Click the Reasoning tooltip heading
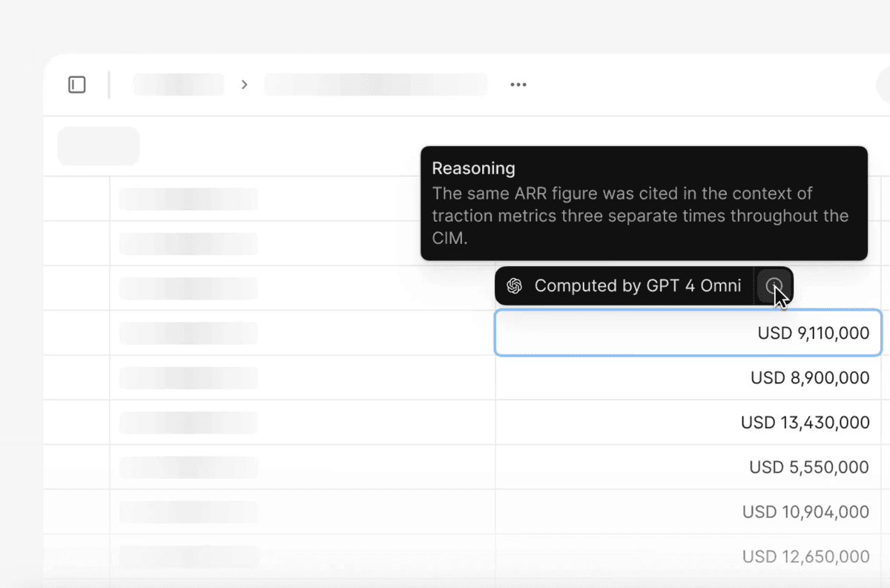890x588 pixels. coord(473,168)
